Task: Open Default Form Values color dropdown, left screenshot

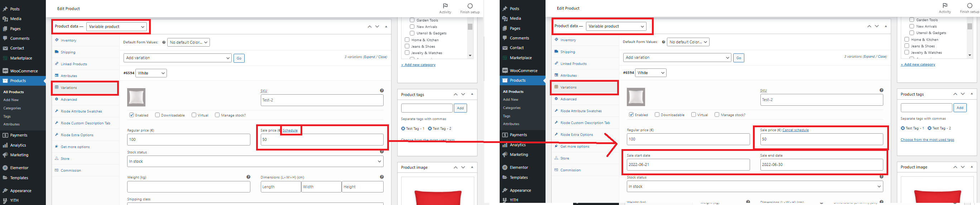Action: point(189,42)
